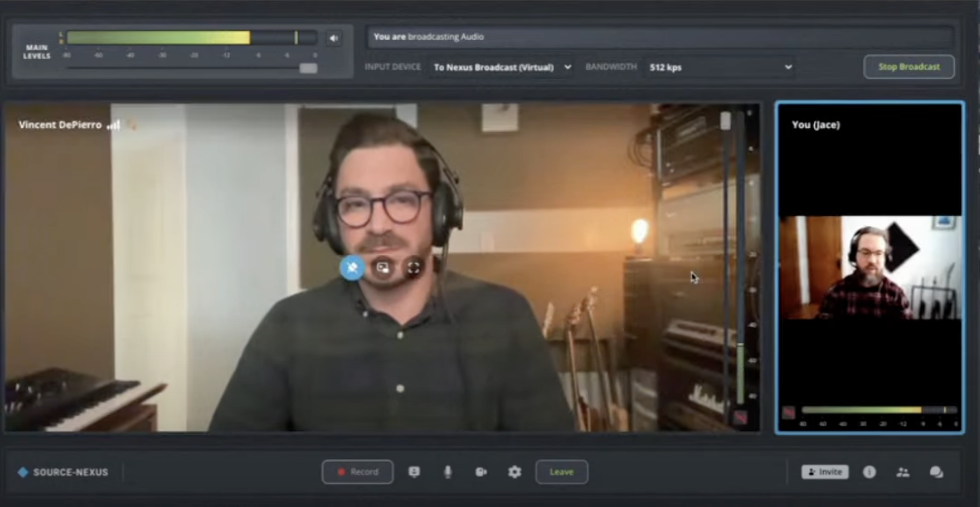Toggle the camera in the bottom toolbar
980x507 pixels.
tap(481, 472)
